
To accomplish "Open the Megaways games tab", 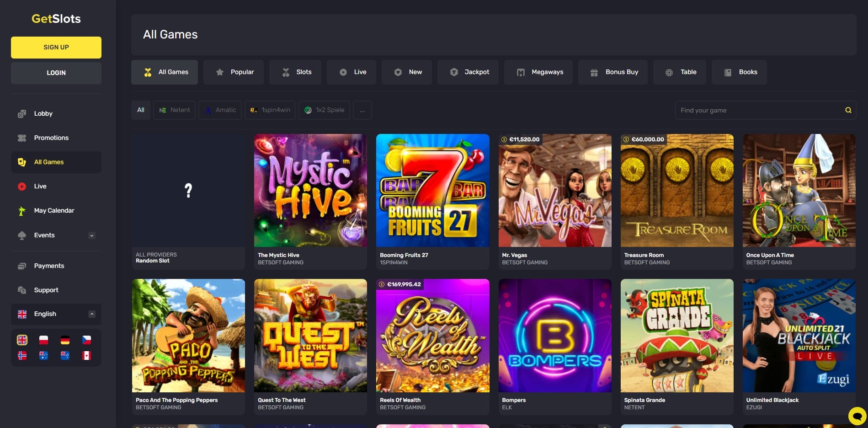I will 538,72.
